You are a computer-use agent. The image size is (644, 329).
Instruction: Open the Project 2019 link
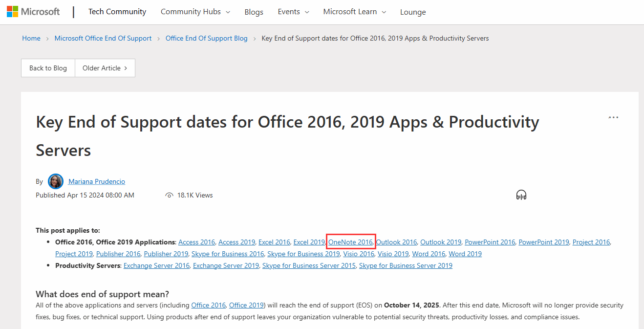[x=74, y=254]
